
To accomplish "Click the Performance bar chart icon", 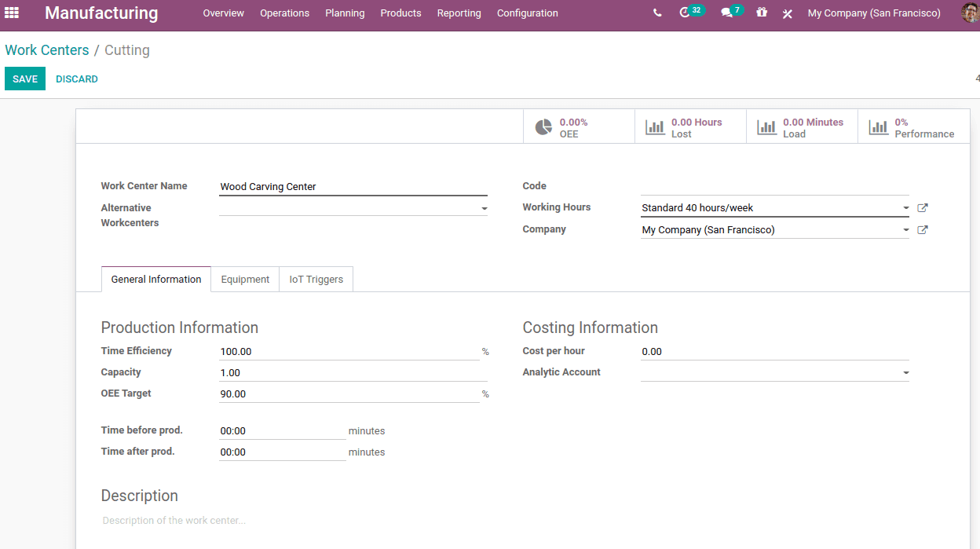I will pos(879,127).
